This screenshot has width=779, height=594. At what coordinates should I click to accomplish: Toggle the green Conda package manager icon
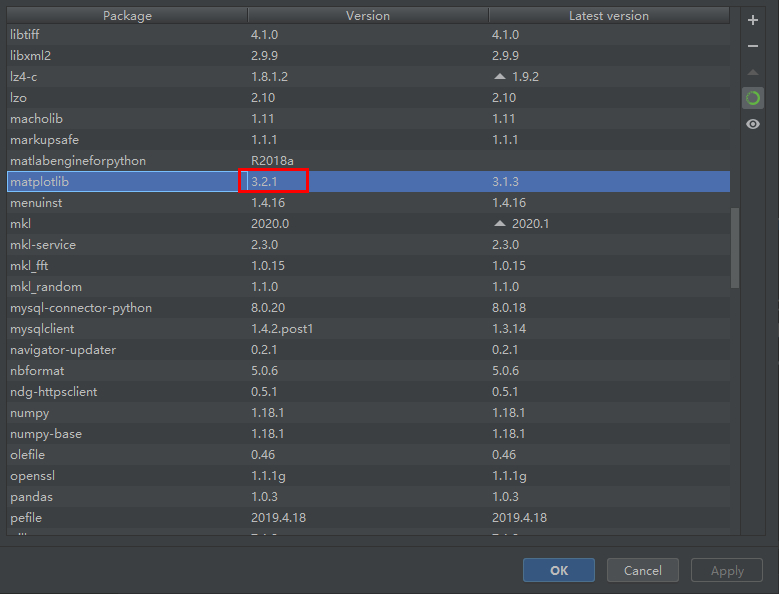pos(753,98)
